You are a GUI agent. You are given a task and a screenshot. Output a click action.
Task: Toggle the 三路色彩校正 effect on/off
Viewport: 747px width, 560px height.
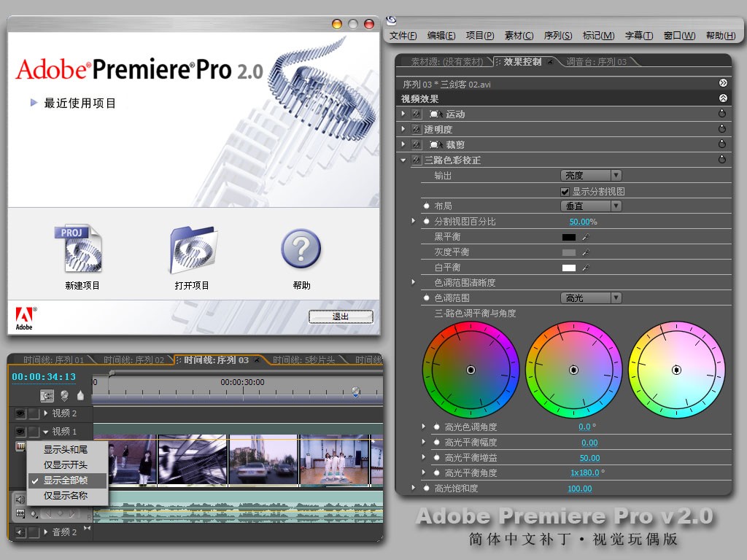tap(417, 160)
